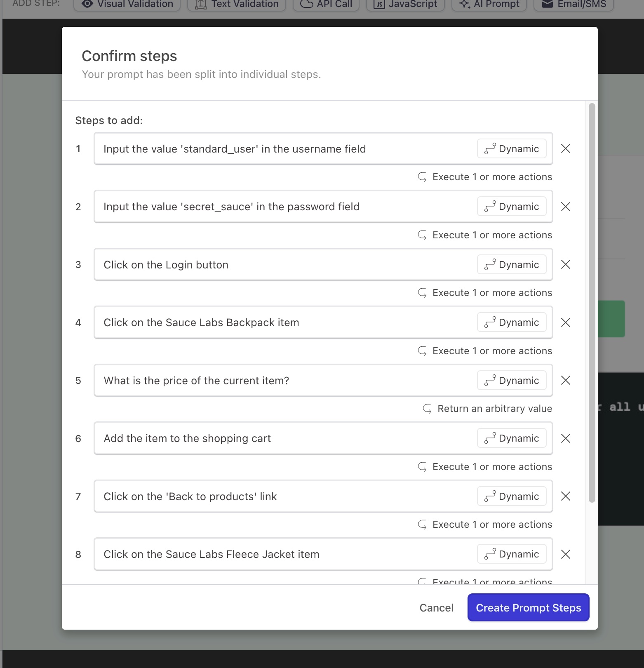The width and height of the screenshot is (644, 668).
Task: Toggle Dynamic on step 5 price question
Action: (x=512, y=380)
